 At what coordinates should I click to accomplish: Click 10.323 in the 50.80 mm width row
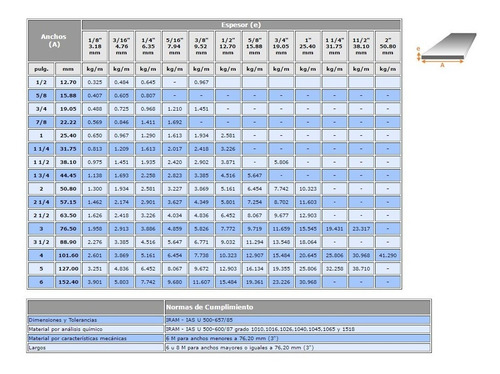coord(308,189)
